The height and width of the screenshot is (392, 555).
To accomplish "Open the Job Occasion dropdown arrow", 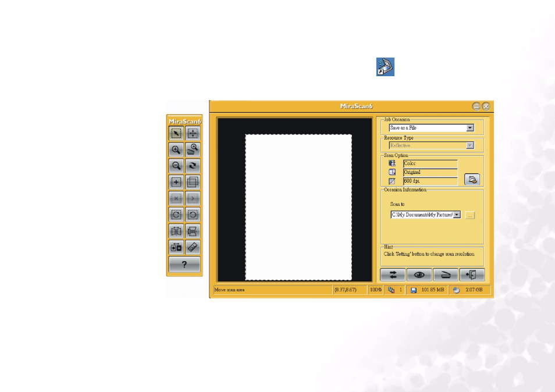I will point(470,128).
